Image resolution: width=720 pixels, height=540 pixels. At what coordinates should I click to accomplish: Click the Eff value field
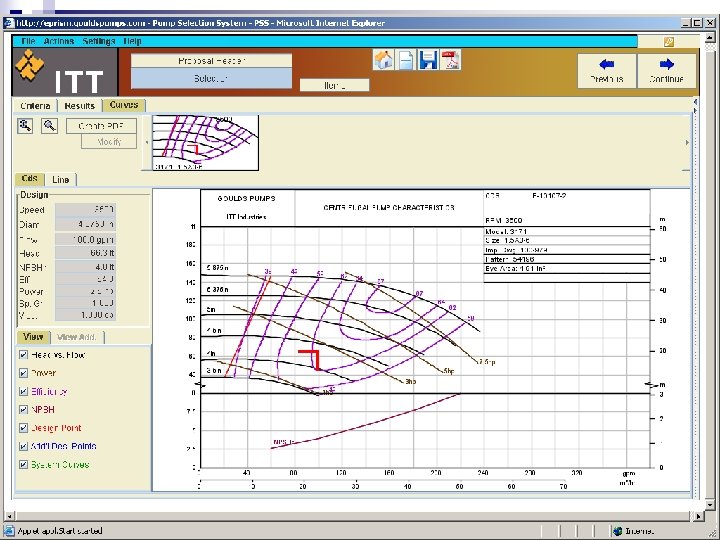coord(85,279)
